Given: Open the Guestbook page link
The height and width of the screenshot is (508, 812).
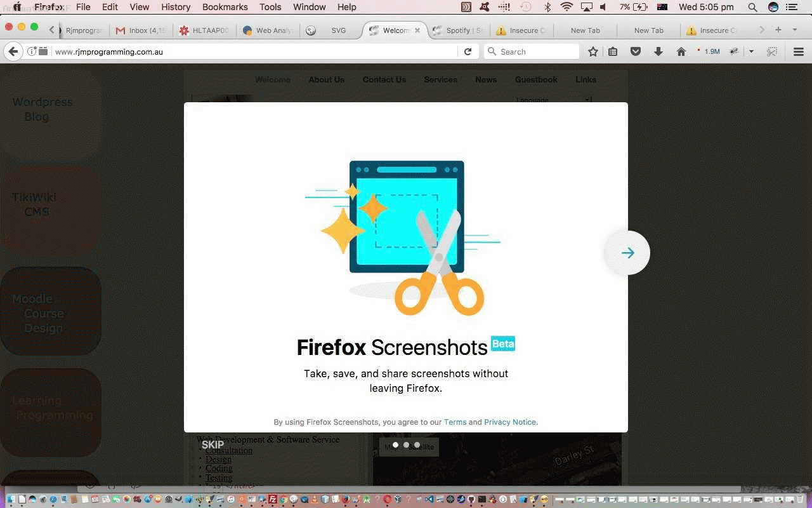Looking at the screenshot, I should click(536, 79).
